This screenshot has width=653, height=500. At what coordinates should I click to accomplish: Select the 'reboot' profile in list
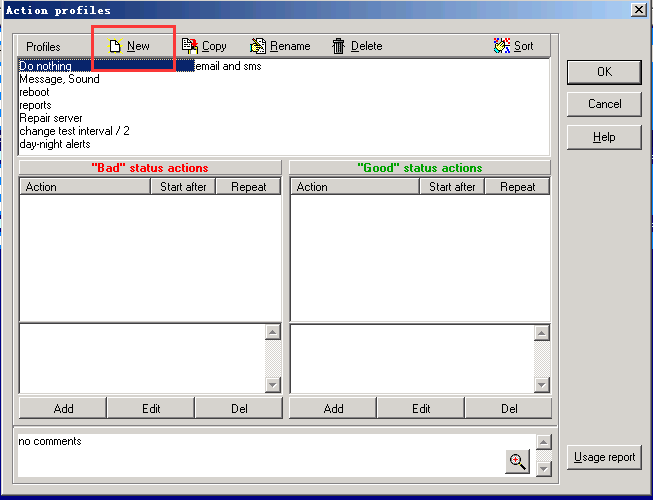click(x=34, y=92)
